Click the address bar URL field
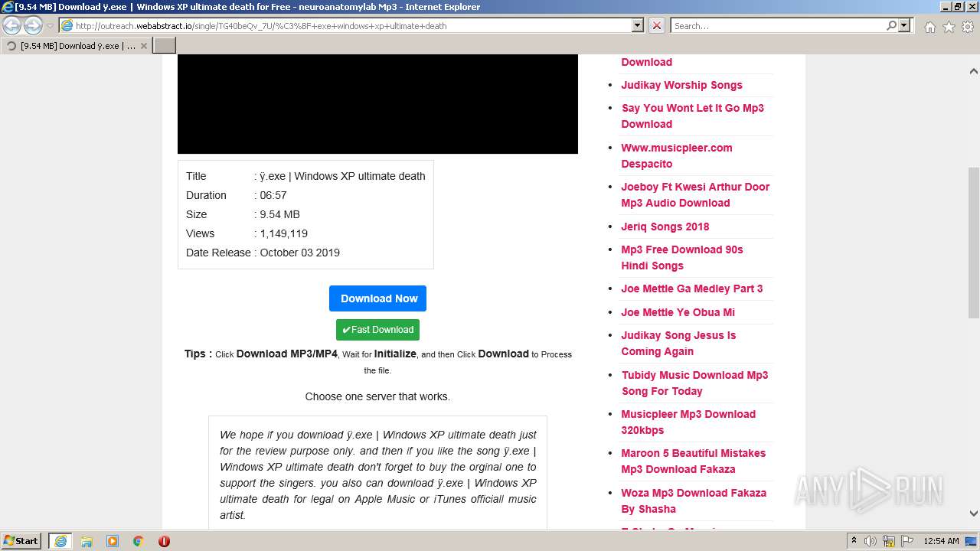Screen dimensions: 980x551 pyautogui.click(x=345, y=25)
